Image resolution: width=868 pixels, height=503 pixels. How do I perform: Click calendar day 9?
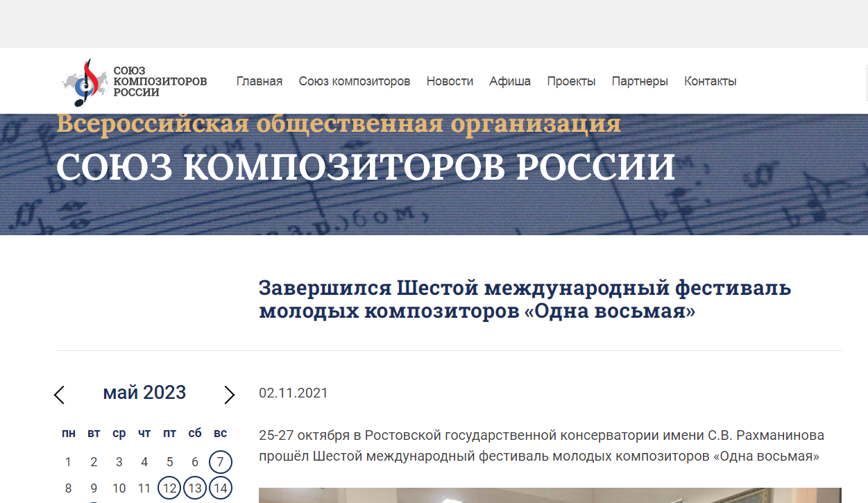coord(94,488)
